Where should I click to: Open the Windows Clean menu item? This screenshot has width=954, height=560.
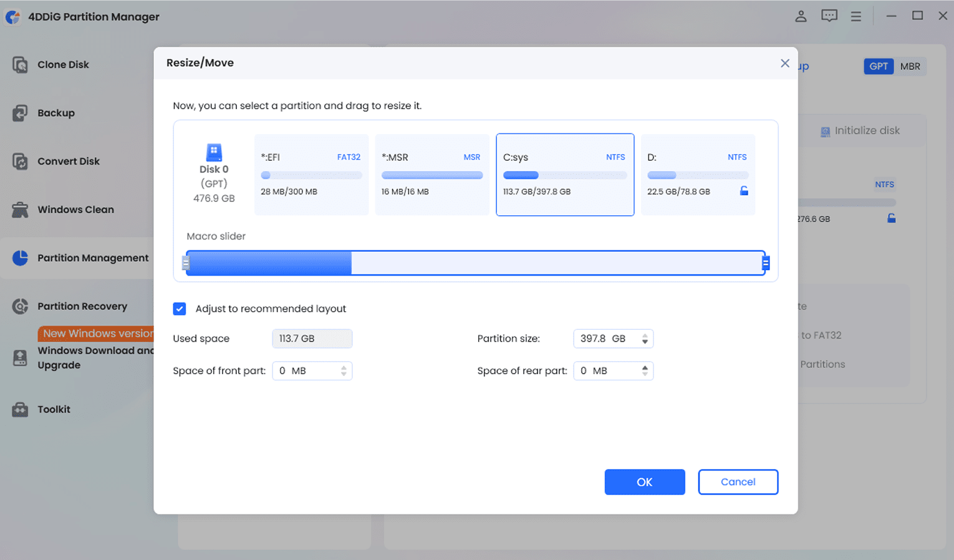click(75, 210)
